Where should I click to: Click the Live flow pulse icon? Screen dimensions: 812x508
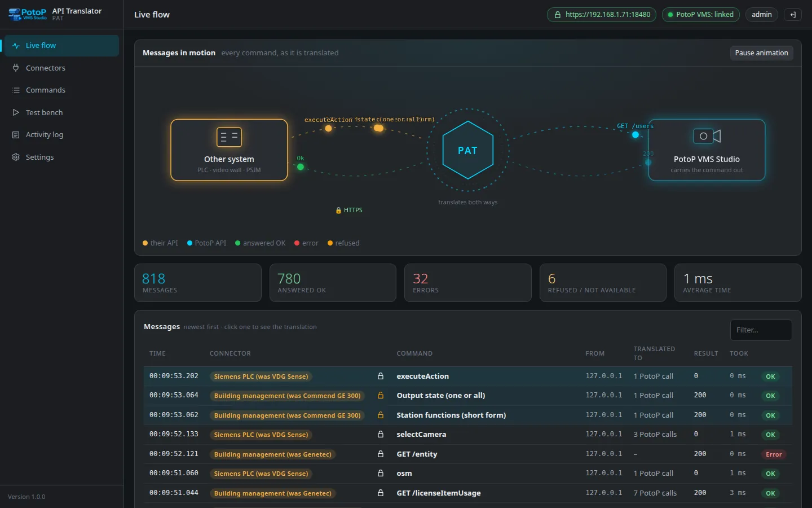[16, 46]
